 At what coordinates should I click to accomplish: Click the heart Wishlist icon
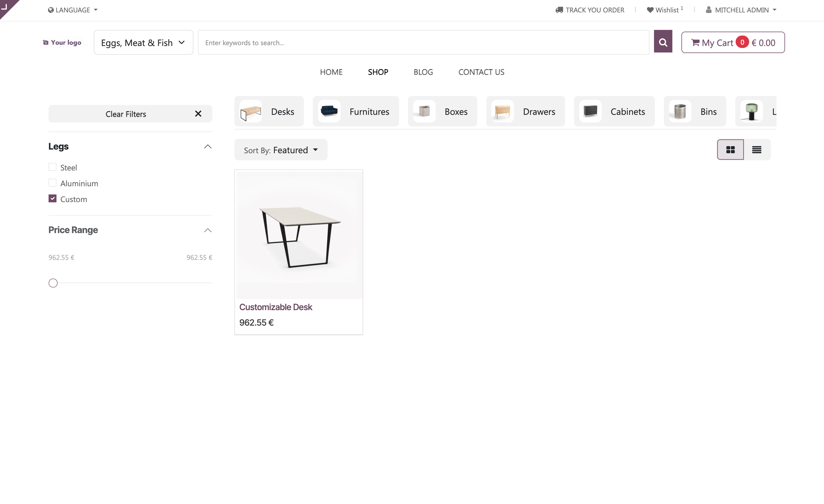pos(650,10)
